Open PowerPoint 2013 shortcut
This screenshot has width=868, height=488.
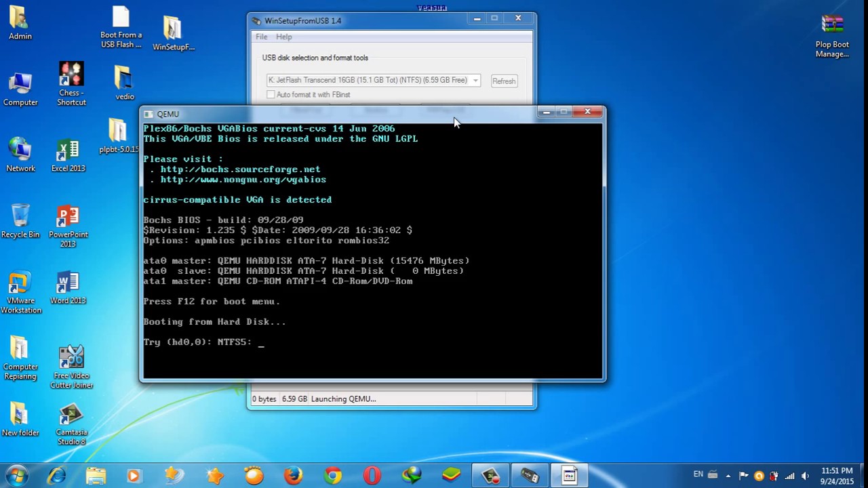[68, 226]
